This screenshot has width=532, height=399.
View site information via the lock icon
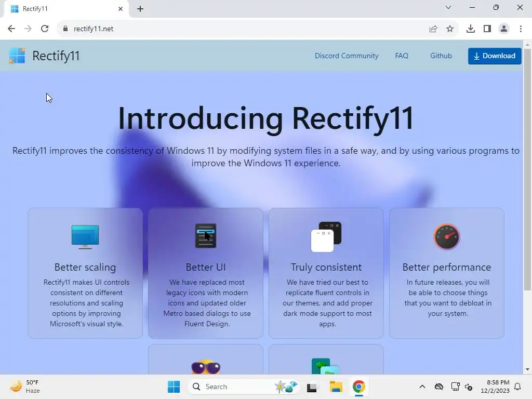[65, 29]
